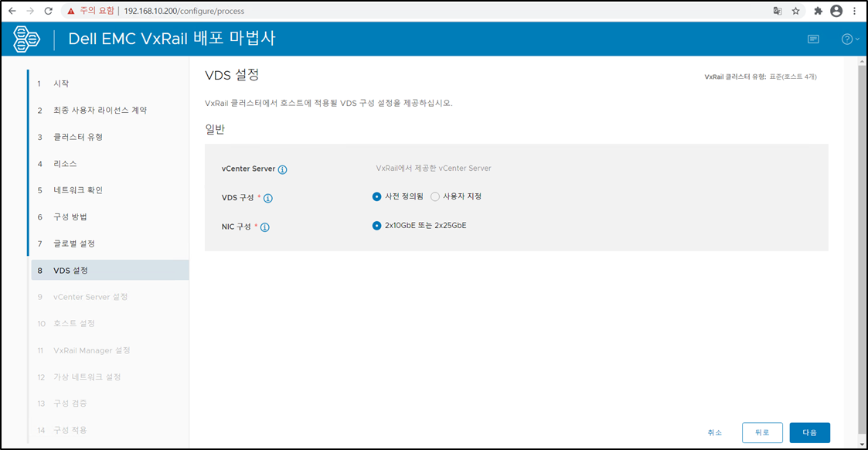Click the 다음 next button
868x450 pixels.
click(809, 432)
